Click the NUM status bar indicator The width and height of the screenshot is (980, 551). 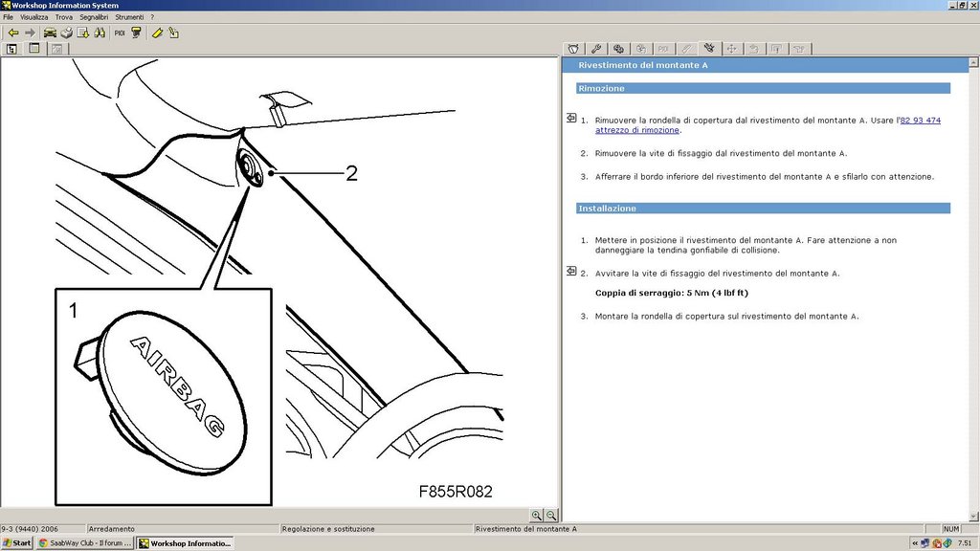coord(950,528)
